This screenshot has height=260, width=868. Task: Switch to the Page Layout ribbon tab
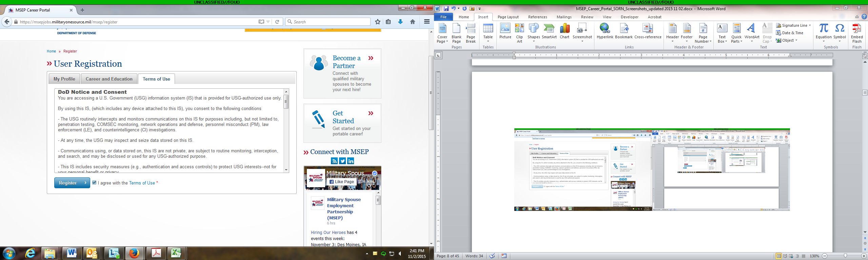coord(508,17)
